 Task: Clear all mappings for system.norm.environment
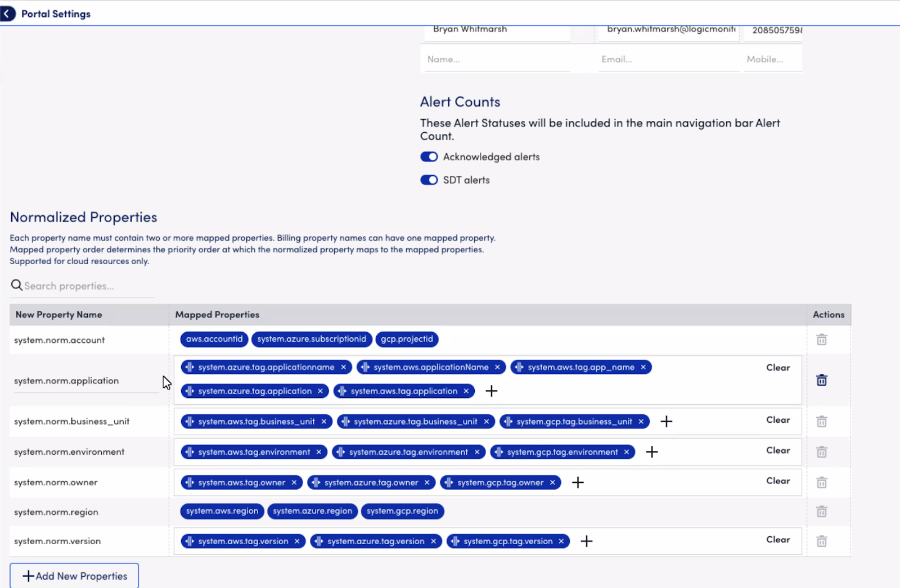tap(777, 450)
